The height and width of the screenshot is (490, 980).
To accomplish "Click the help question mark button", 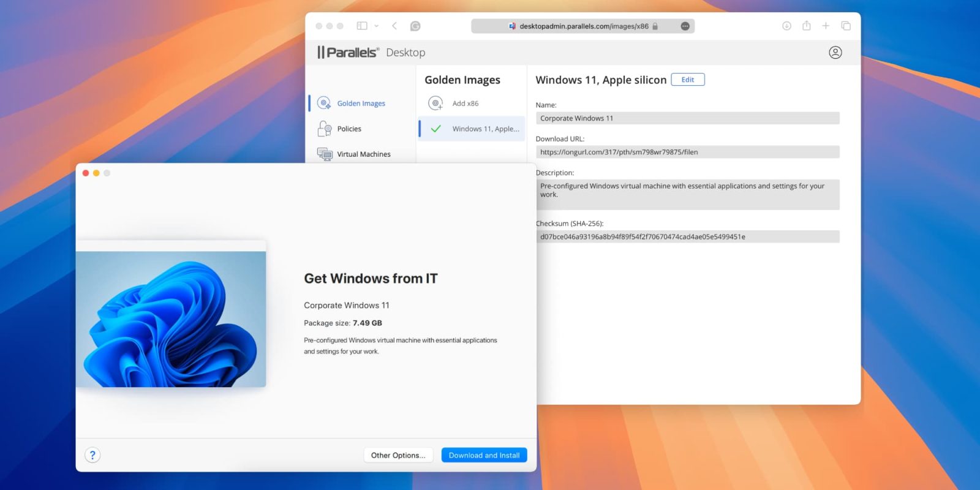I will [92, 455].
